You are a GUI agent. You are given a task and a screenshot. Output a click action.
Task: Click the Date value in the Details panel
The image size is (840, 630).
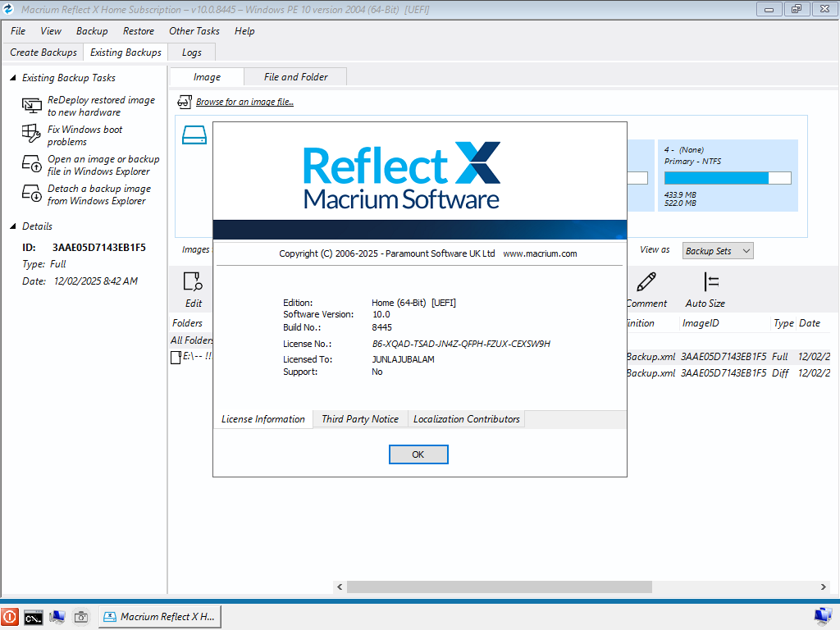tap(96, 281)
